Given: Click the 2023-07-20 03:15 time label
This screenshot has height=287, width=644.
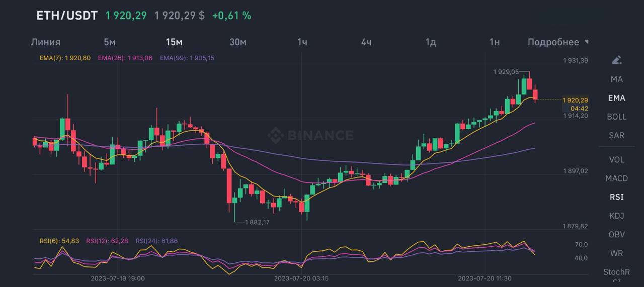Looking at the screenshot, I should click(x=301, y=278).
